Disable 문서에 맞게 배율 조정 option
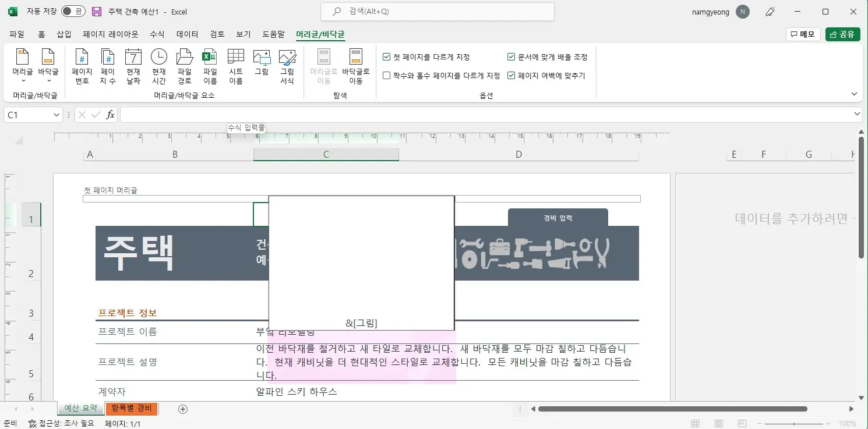This screenshot has height=429, width=868. [511, 56]
